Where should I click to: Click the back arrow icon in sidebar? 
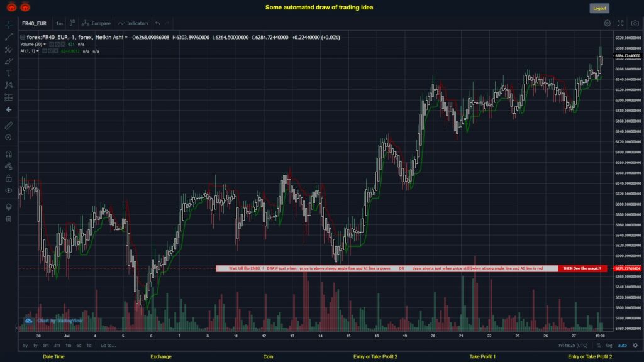click(x=9, y=109)
